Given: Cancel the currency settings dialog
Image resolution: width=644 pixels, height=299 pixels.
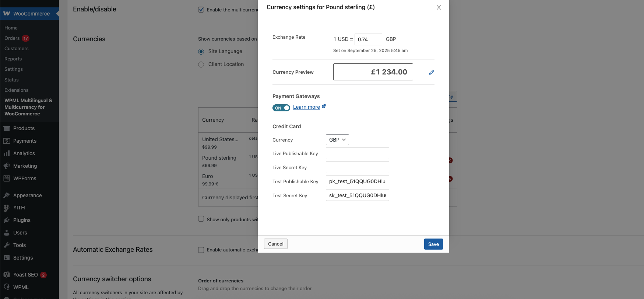Looking at the screenshot, I should [x=276, y=244].
